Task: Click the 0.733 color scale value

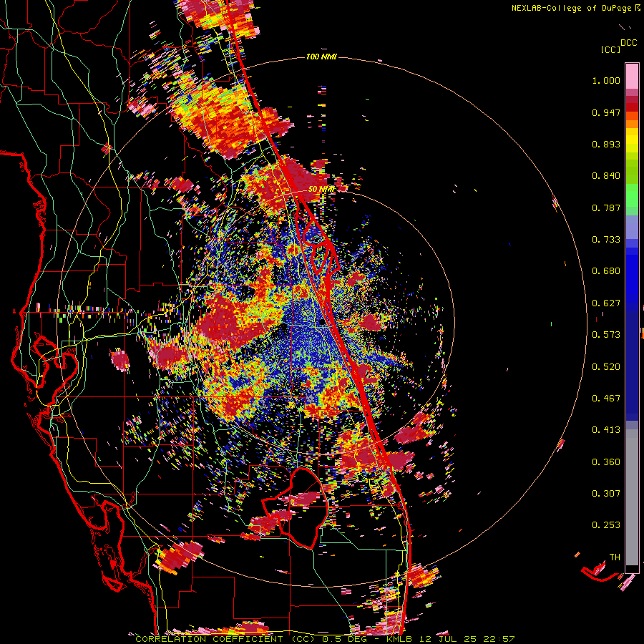Action: (x=606, y=240)
